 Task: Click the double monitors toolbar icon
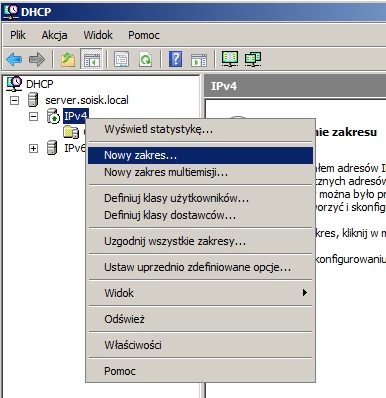pos(253,59)
